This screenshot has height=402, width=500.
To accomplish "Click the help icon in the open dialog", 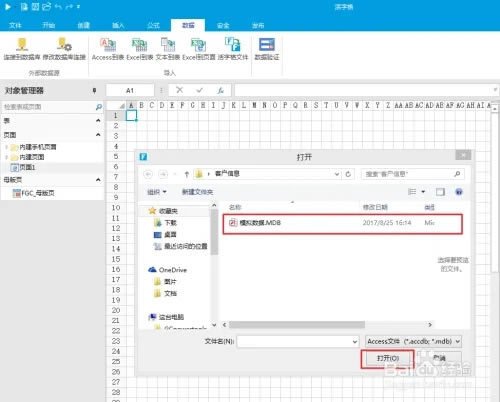I will coord(459,192).
